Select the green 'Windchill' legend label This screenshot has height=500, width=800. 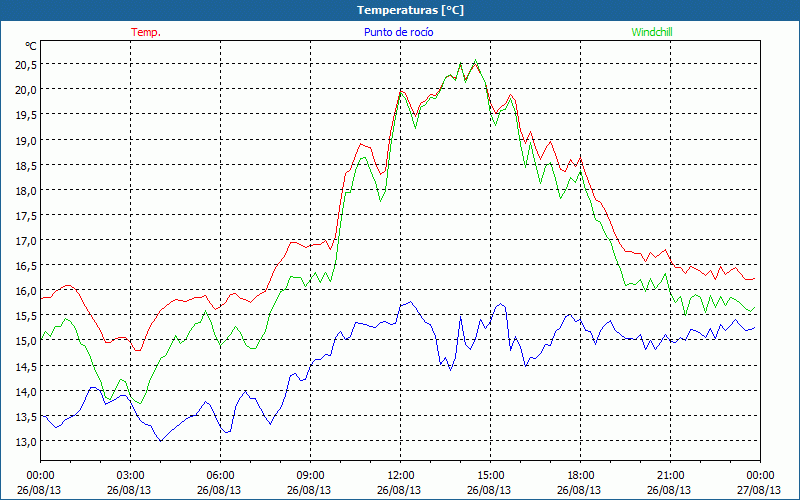click(652, 32)
